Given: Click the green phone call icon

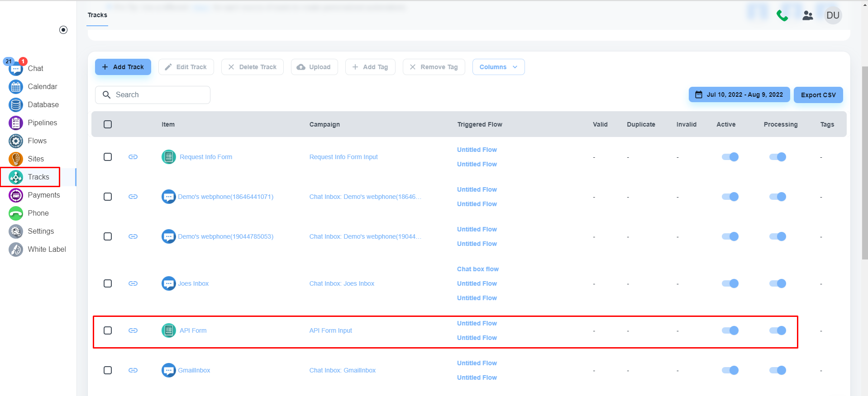Looking at the screenshot, I should pyautogui.click(x=782, y=16).
